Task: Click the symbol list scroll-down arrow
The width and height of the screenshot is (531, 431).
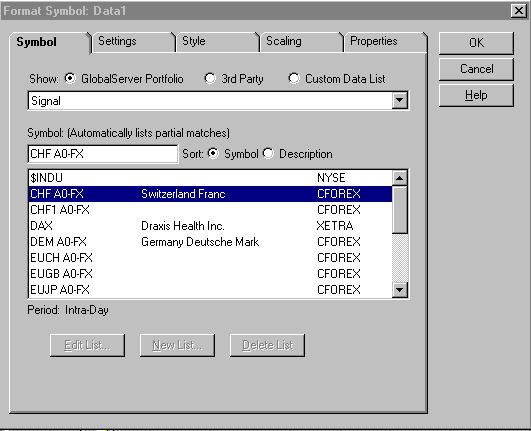Action: (400, 290)
